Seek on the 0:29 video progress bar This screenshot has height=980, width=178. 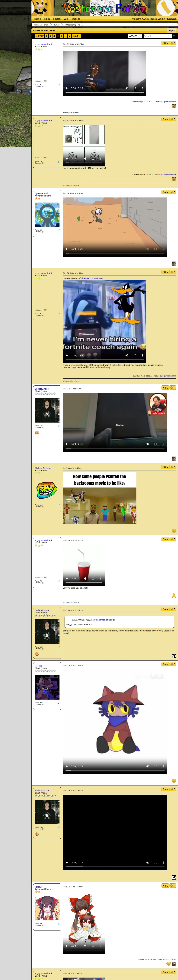pyautogui.click(x=115, y=770)
